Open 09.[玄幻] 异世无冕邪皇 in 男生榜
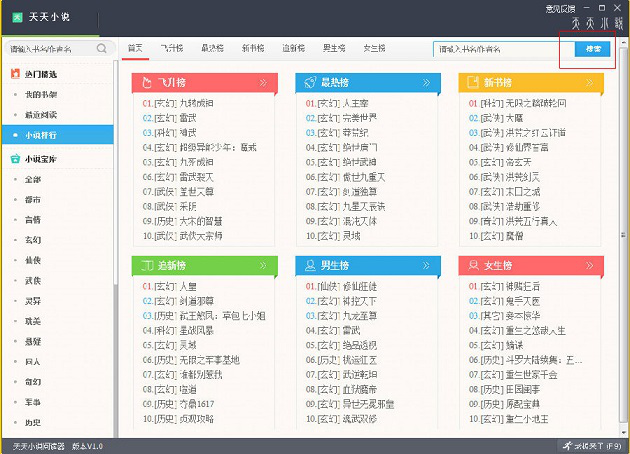This screenshot has height=454, width=630. [x=350, y=404]
